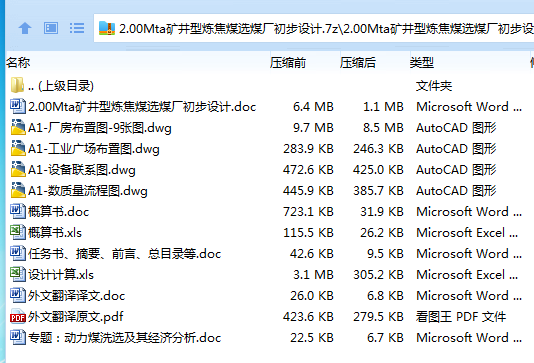Switch to the thumbnail view icon
534x363 pixels.
click(51, 28)
